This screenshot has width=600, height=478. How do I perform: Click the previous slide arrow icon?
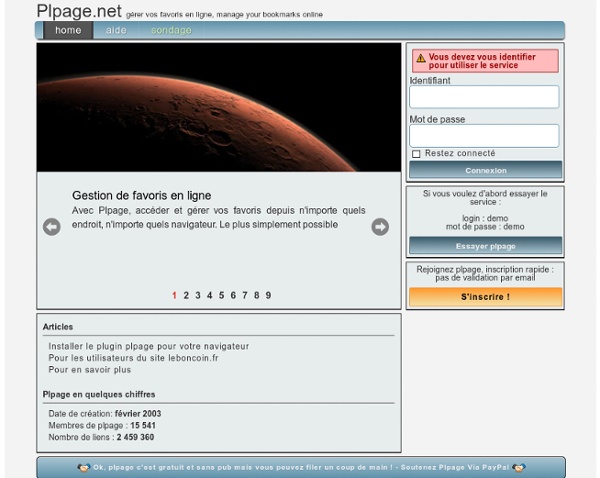(x=52, y=227)
